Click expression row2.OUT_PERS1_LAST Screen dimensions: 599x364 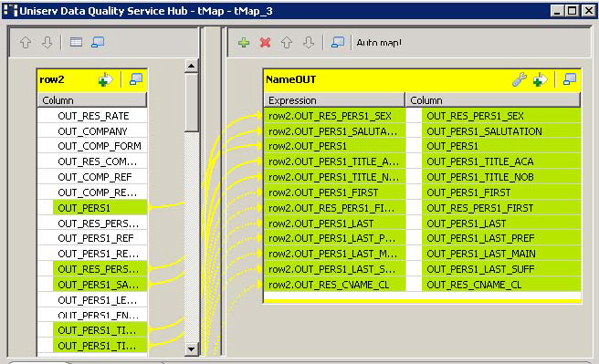click(x=334, y=224)
